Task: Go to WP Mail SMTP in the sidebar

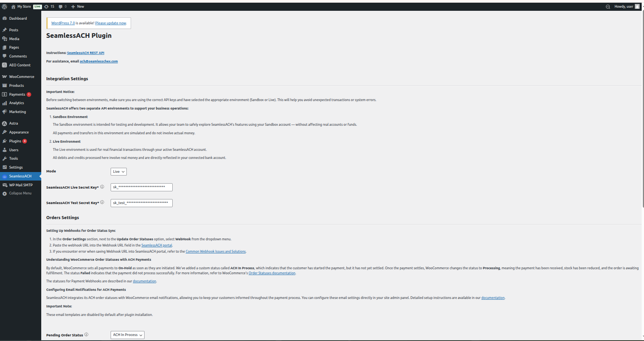Action: click(21, 185)
